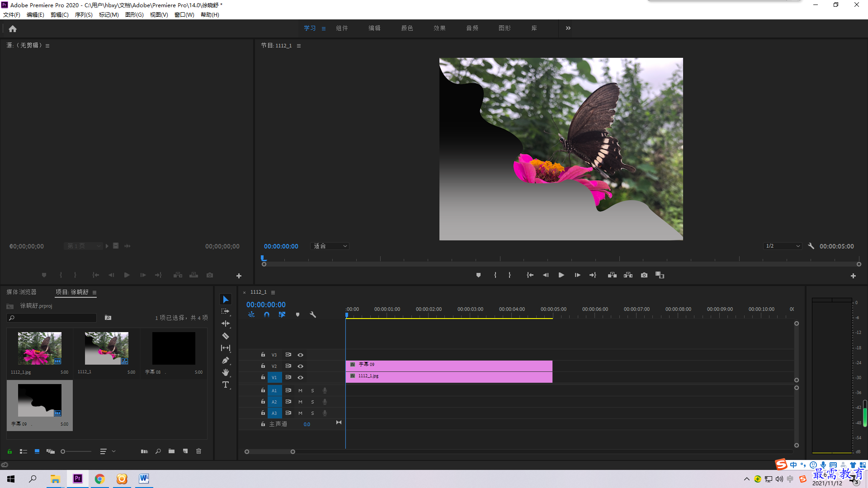Open the 窗口(W) menu

click(x=184, y=14)
